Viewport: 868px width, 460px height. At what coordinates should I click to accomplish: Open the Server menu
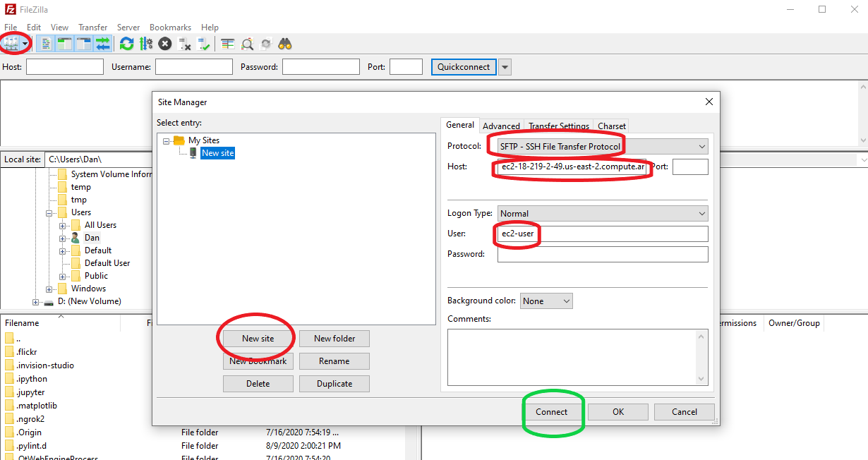tap(128, 27)
